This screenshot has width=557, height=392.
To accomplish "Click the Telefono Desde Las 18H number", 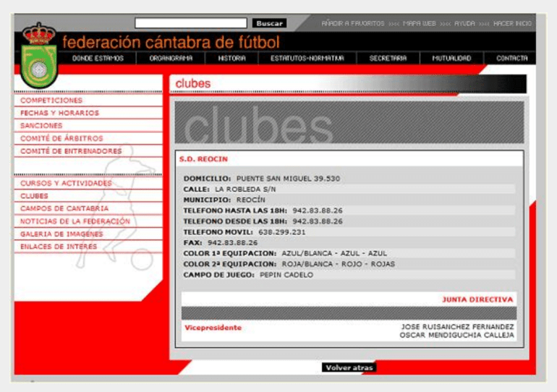I will (318, 221).
